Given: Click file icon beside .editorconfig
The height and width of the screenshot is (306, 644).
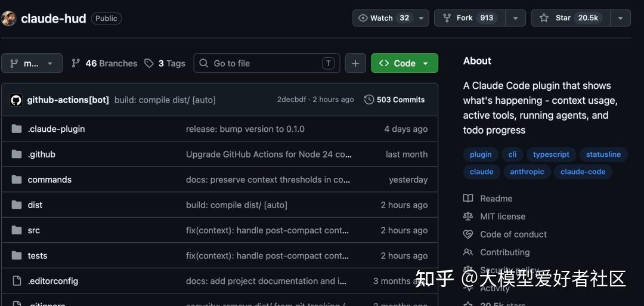Looking at the screenshot, I should (17, 281).
